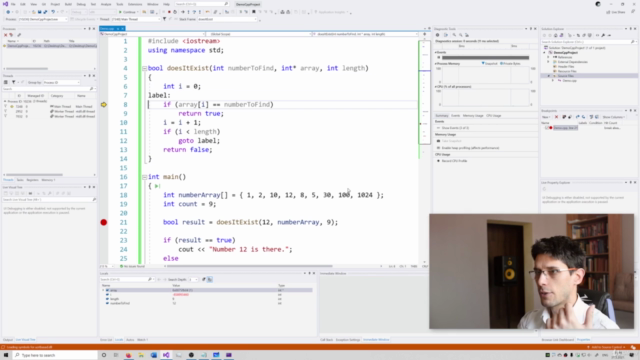
Task: Select the Worker Thread 2952 row
Action: (49, 111)
